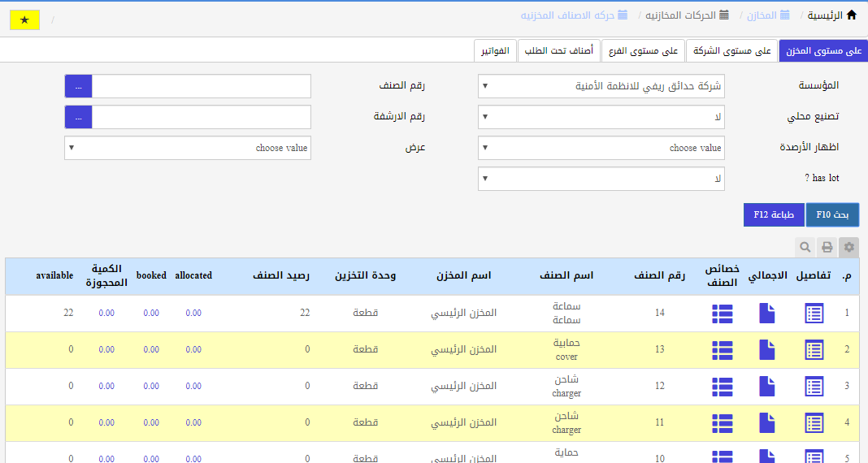Image resolution: width=868 pixels, height=463 pixels.
Task: Switch to الفواتير tab
Action: click(495, 51)
